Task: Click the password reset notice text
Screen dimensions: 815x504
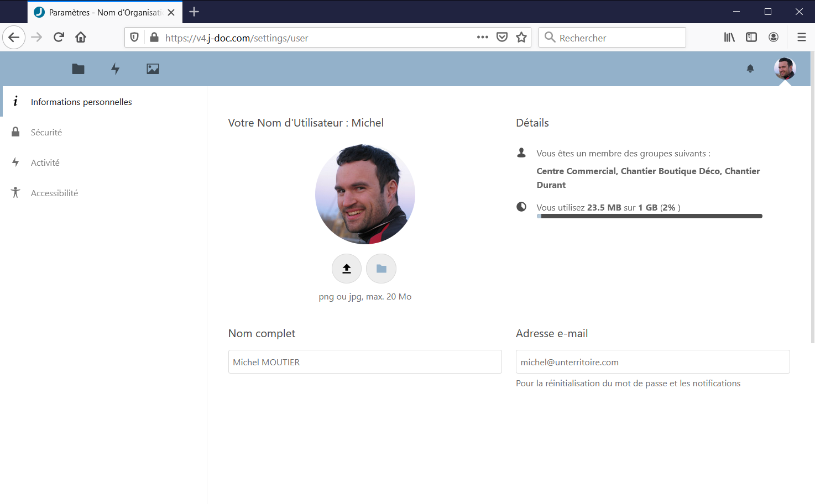Action: coord(628,383)
